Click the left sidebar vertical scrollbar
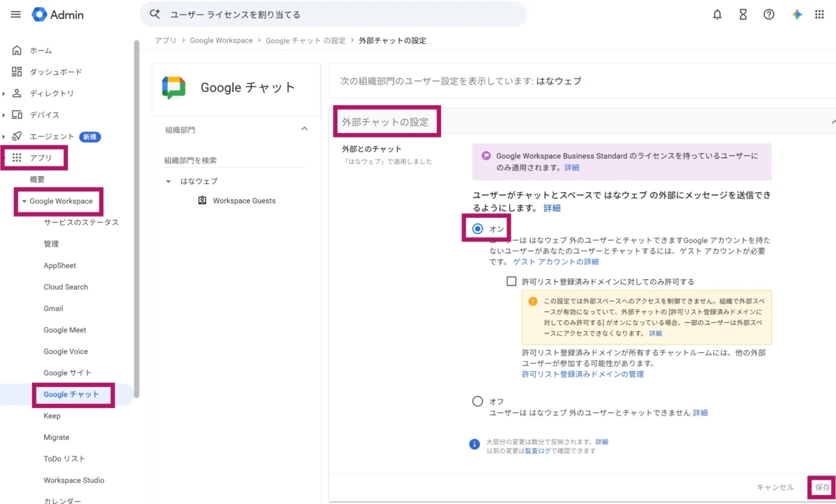 (137, 219)
